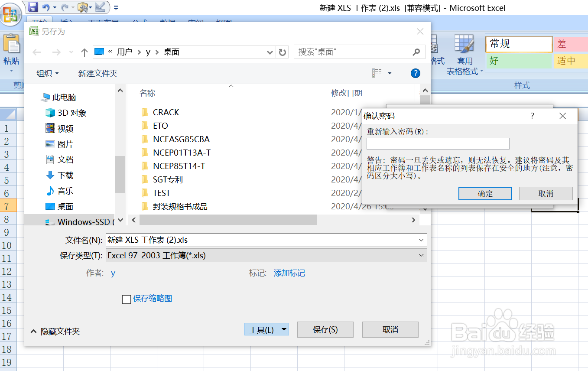Image resolution: width=588 pixels, height=371 pixels.
Task: Click the Save icon on the Quick Access Toolbar
Action: coord(33,7)
